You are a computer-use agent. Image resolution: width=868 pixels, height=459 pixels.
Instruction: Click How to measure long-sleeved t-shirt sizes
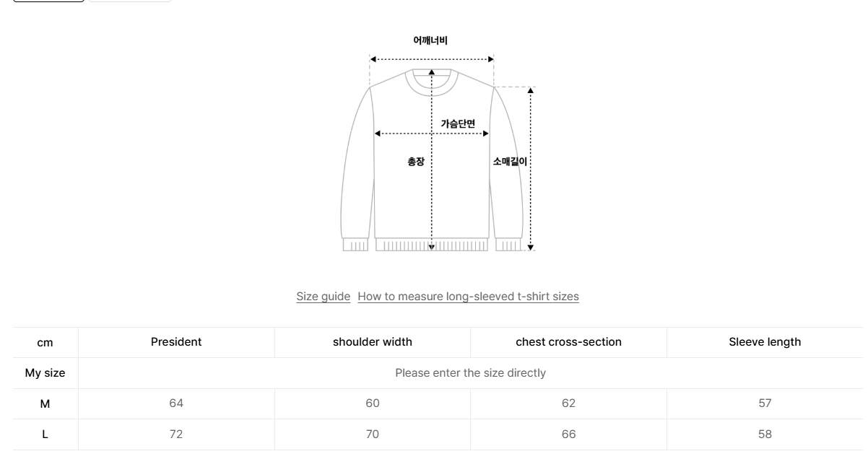point(468,296)
